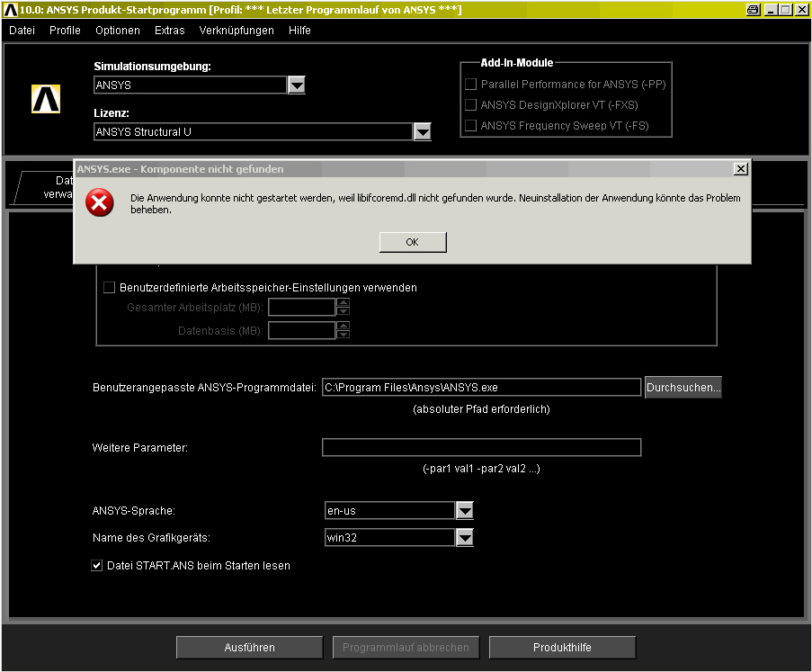Open the Profile menu
Image resolution: width=812 pixels, height=672 pixels.
click(x=65, y=31)
